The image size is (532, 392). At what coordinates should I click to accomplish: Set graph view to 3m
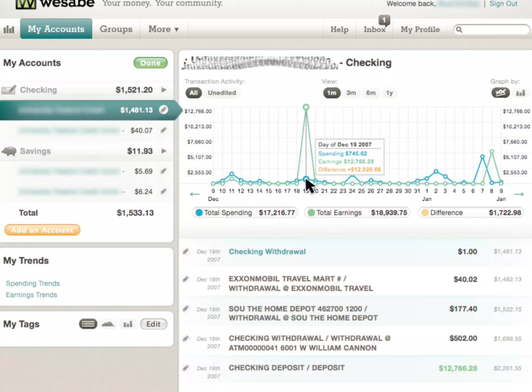point(351,93)
